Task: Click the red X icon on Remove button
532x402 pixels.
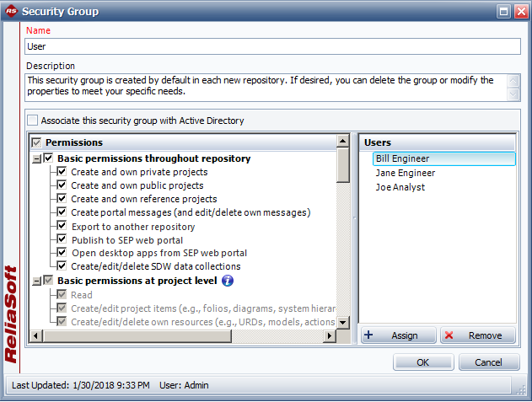Action: coord(449,335)
